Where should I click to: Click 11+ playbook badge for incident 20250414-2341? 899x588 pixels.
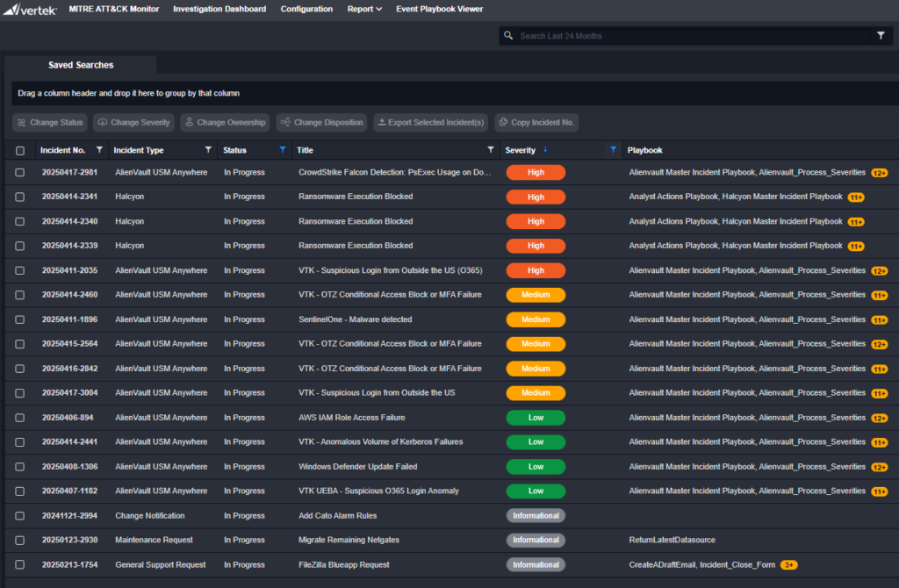click(x=856, y=197)
